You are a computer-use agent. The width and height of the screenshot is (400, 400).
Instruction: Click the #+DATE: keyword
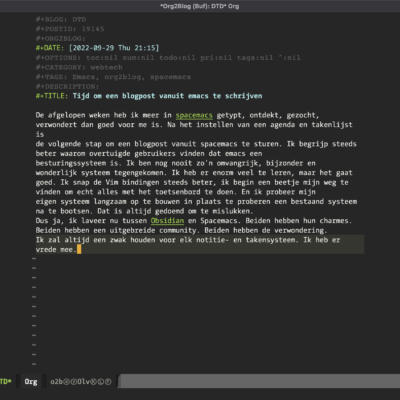(50, 48)
